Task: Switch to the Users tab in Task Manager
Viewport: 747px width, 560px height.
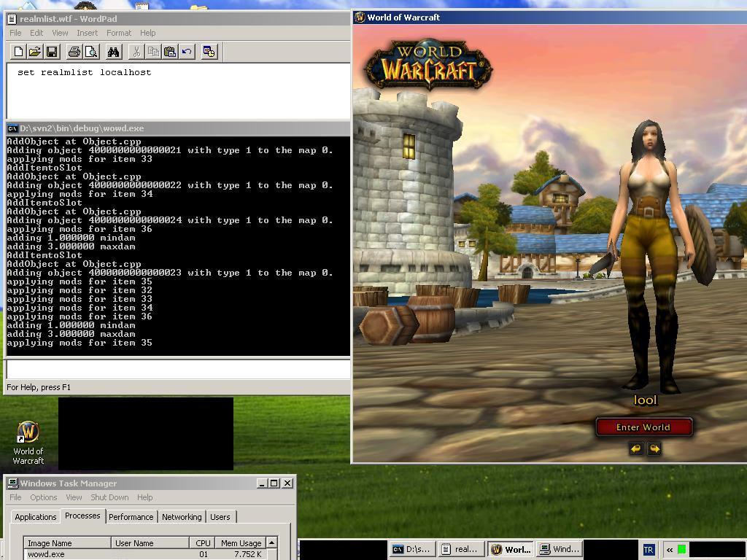Action: click(x=220, y=517)
